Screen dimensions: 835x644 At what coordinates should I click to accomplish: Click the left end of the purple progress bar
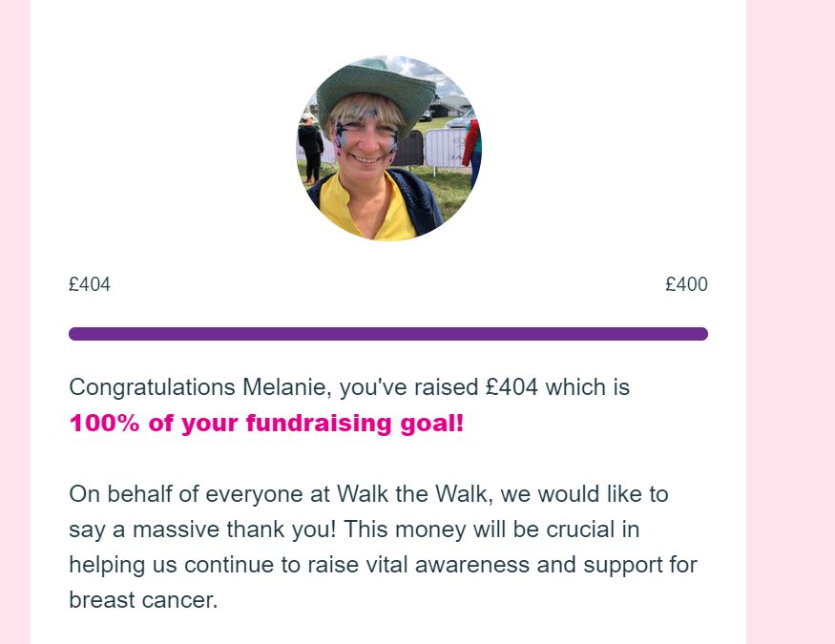(x=75, y=334)
